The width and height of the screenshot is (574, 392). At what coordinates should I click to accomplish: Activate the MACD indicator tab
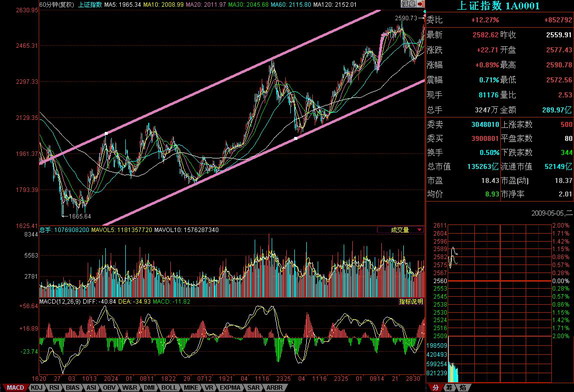15,388
